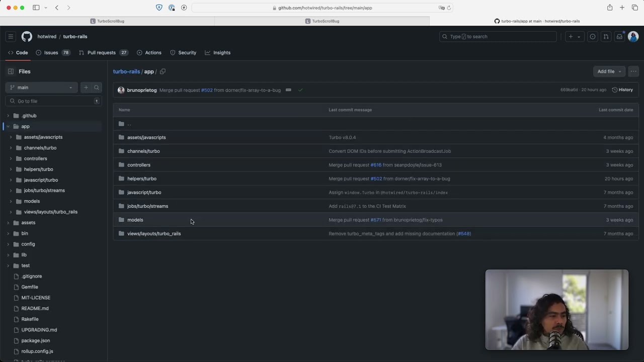
Task: Expand the test folder in the tree
Action: pyautogui.click(x=8, y=265)
